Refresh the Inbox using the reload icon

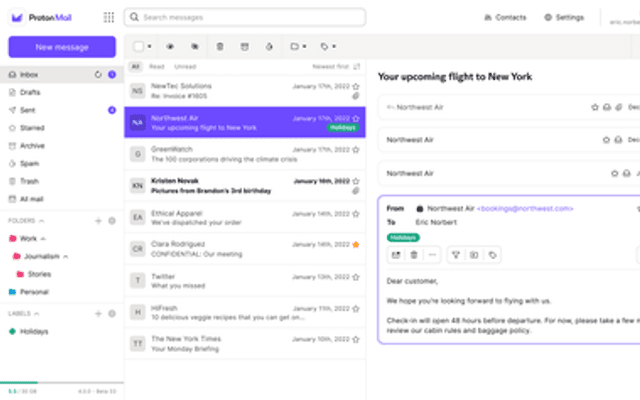click(x=98, y=75)
